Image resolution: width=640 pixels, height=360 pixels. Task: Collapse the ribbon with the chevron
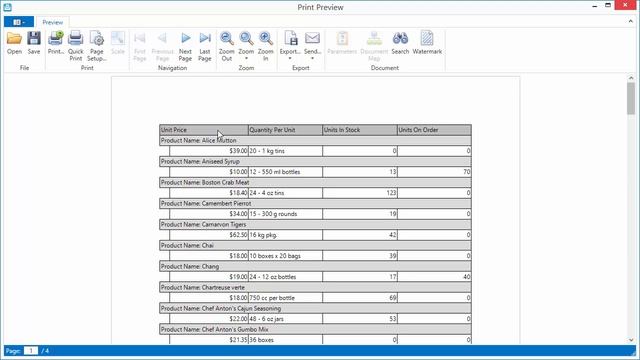[631, 21]
